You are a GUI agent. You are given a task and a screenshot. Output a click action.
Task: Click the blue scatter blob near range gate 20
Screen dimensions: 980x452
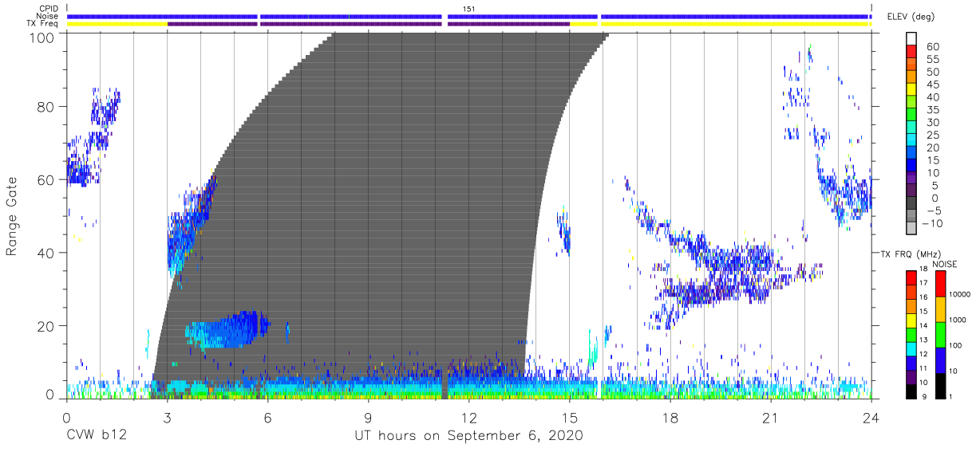pos(229,329)
